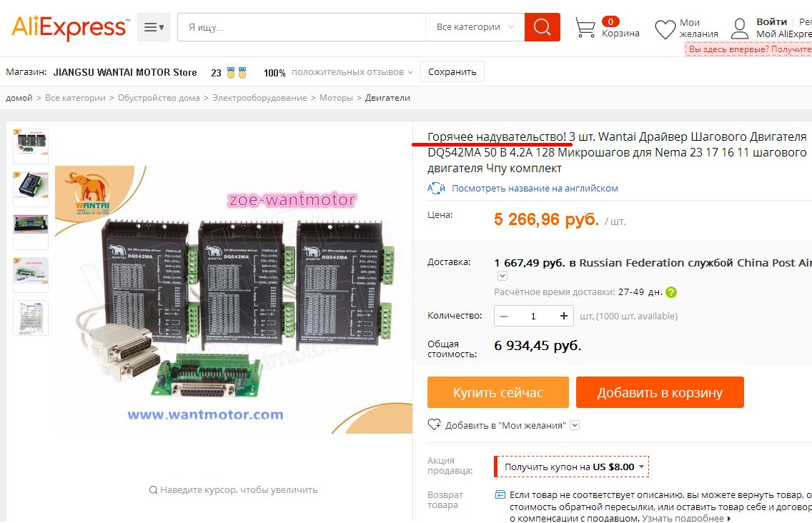Screen dimensions: 812x523
Task: Open the dropdown next to Add to Wishlist
Action: [x=574, y=425]
